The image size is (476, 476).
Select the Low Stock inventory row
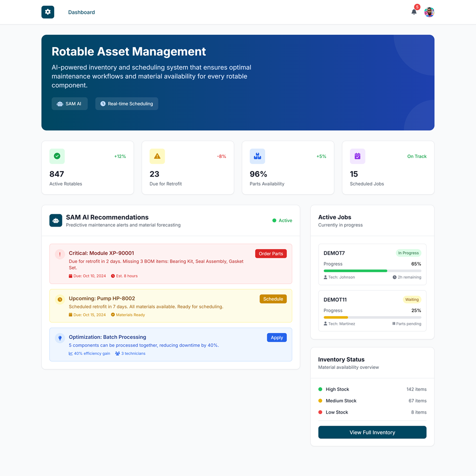coord(372,412)
